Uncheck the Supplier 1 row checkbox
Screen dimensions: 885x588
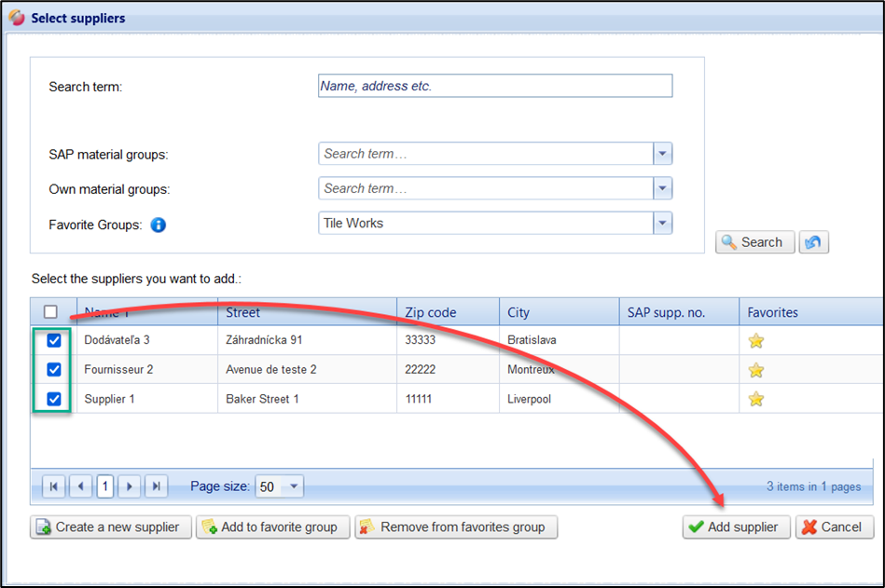pyautogui.click(x=54, y=399)
